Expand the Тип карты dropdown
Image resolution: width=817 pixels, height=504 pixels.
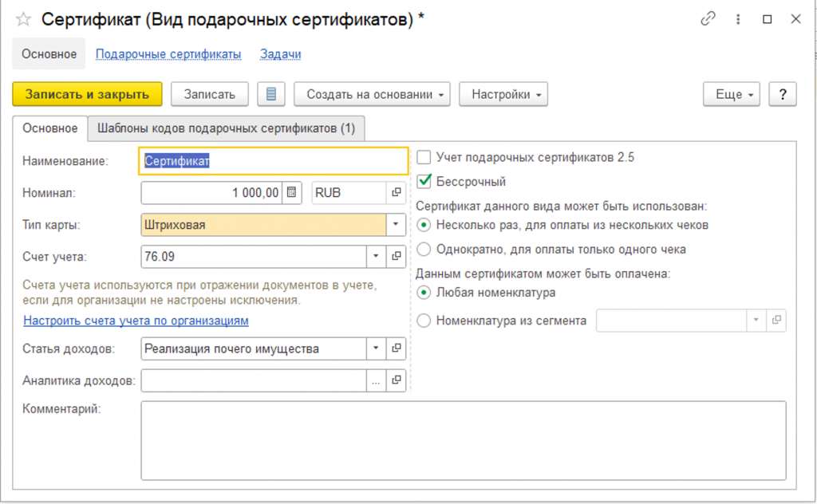tap(396, 224)
